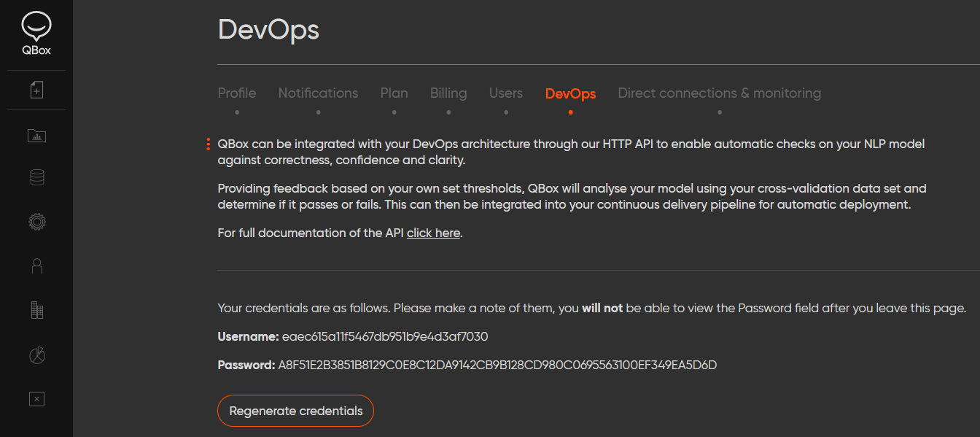Image resolution: width=980 pixels, height=437 pixels.
Task: Select the active DevOps tab
Action: click(x=570, y=94)
